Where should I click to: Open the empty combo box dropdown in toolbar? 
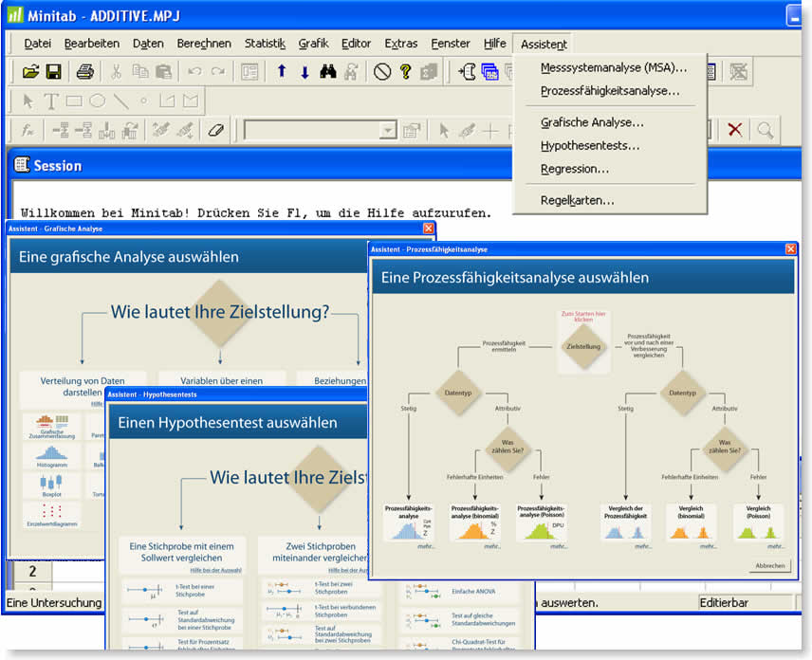(387, 131)
